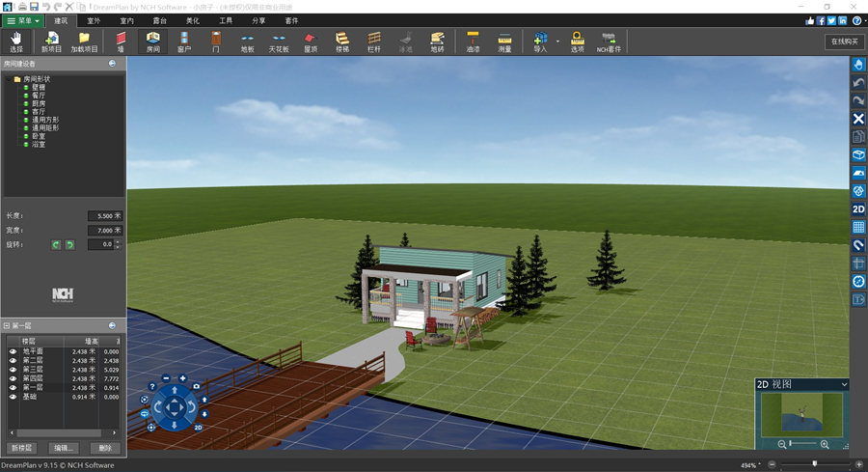Open the 加载项目 folder icon
868x472 pixels.
pyautogui.click(x=84, y=42)
